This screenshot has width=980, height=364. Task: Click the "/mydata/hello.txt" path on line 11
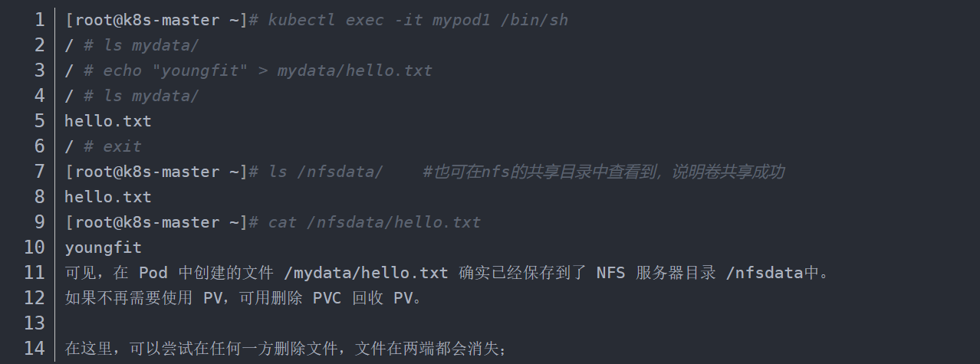tap(366, 273)
